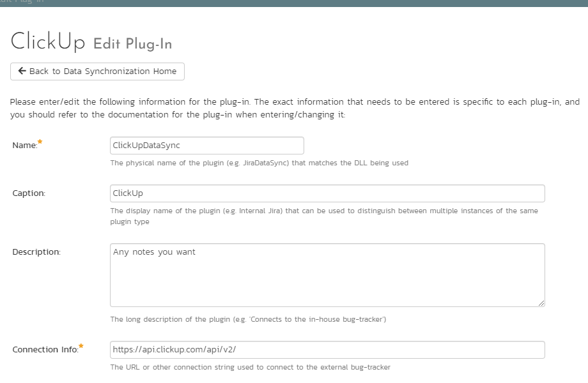
Task: Click the Description textarea resize handle
Action: [x=541, y=303]
